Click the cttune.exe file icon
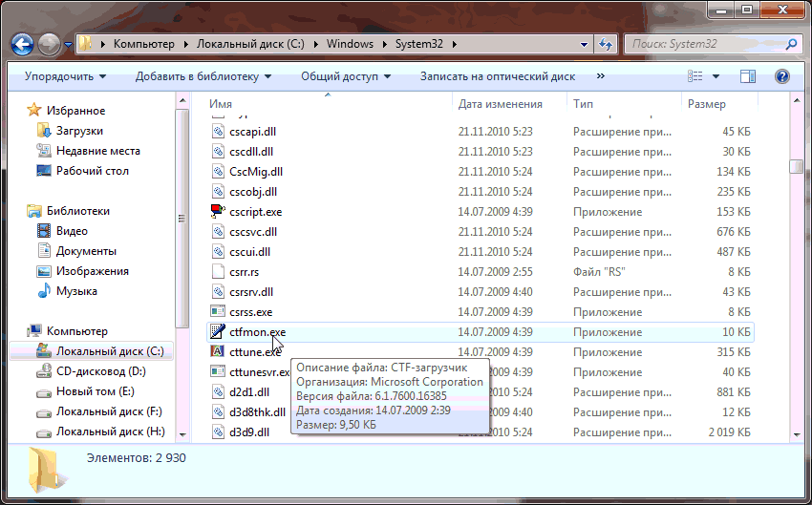This screenshot has height=505, width=812. point(219,352)
